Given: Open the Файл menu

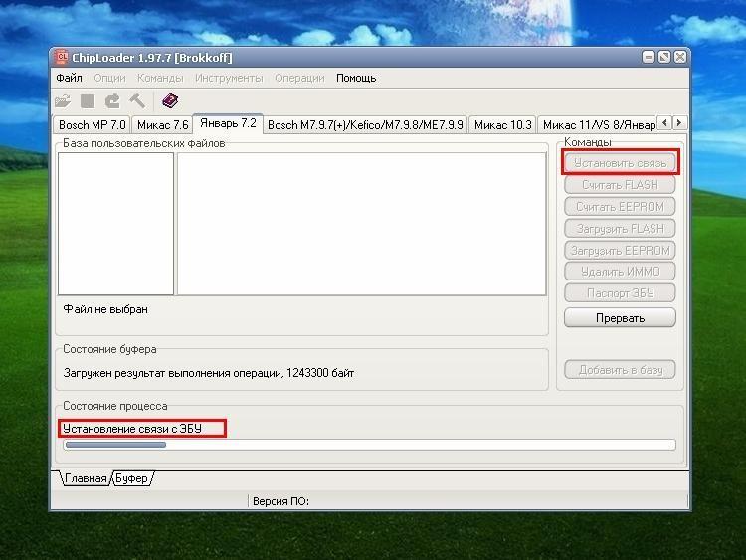Looking at the screenshot, I should (x=70, y=78).
